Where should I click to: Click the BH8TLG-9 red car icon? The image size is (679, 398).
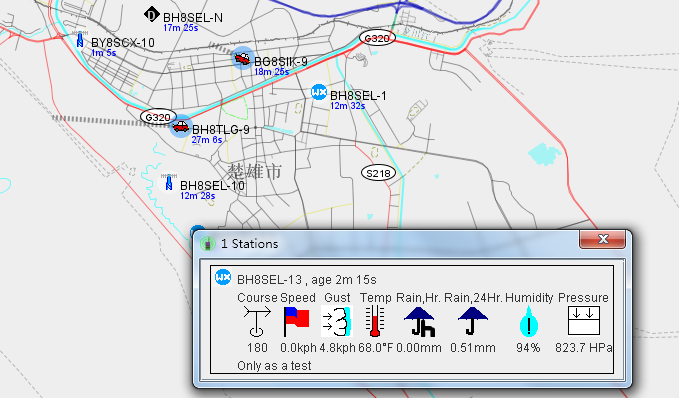click(x=181, y=126)
